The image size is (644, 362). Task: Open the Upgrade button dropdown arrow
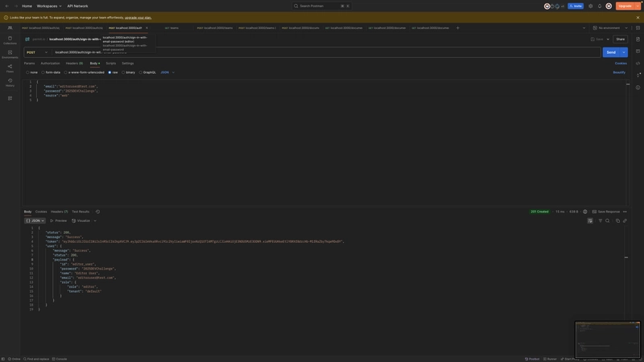(638, 6)
